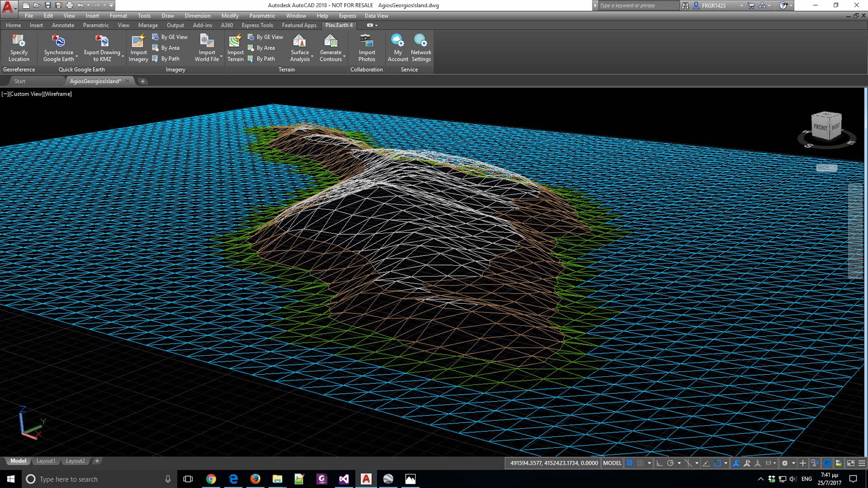Toggle object snap in status bar
The image size is (868, 488).
717,463
